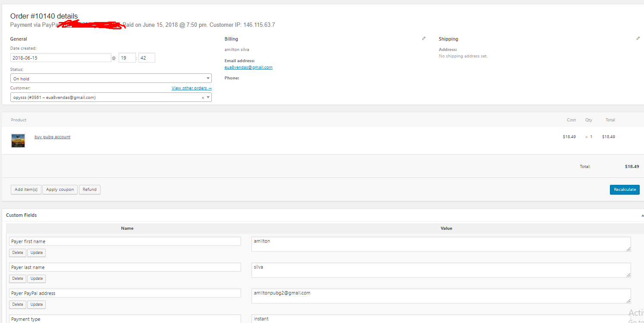Update the Payer PayPal address custom field
Image resolution: width=644 pixels, height=323 pixels.
pyautogui.click(x=37, y=304)
